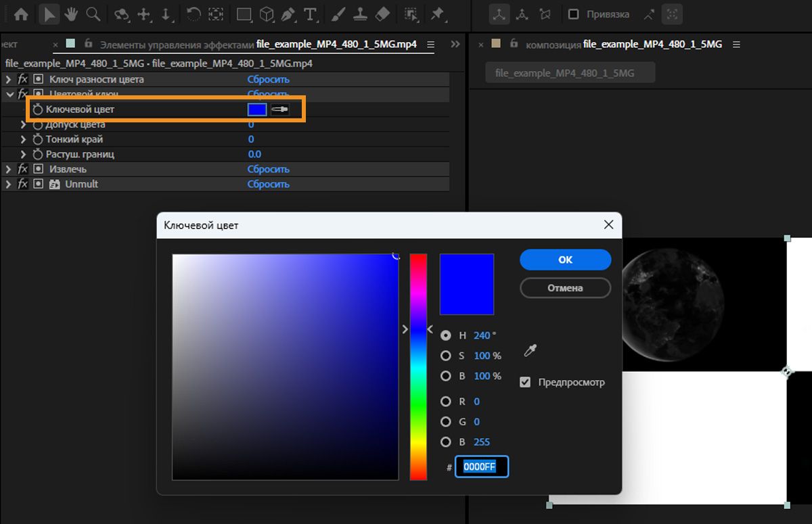Expand the Unmult effect

9,184
